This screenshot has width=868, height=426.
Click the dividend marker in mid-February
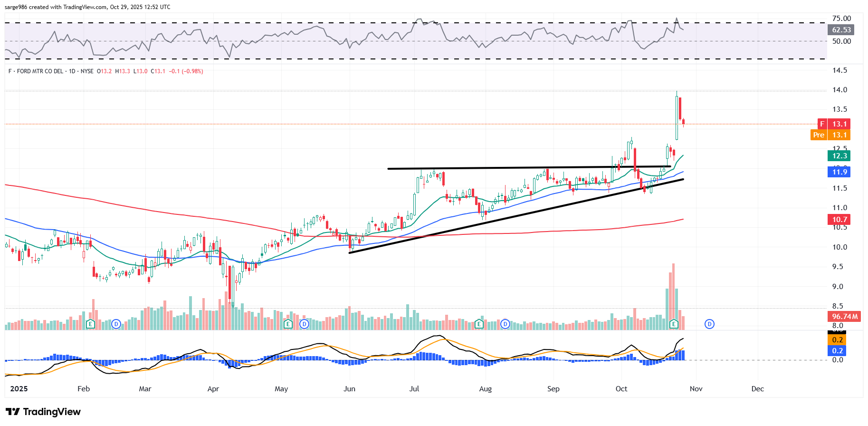coord(116,324)
